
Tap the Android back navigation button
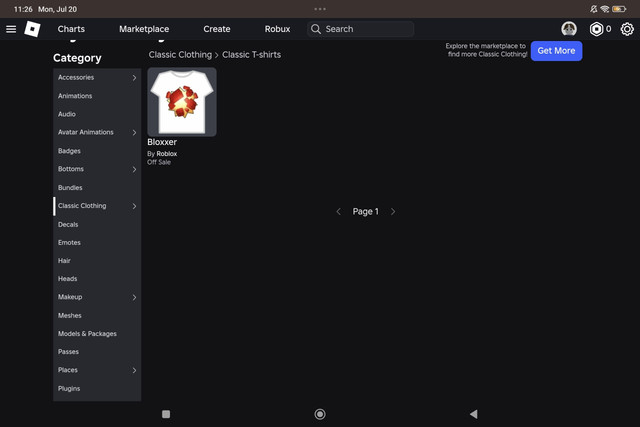point(473,414)
